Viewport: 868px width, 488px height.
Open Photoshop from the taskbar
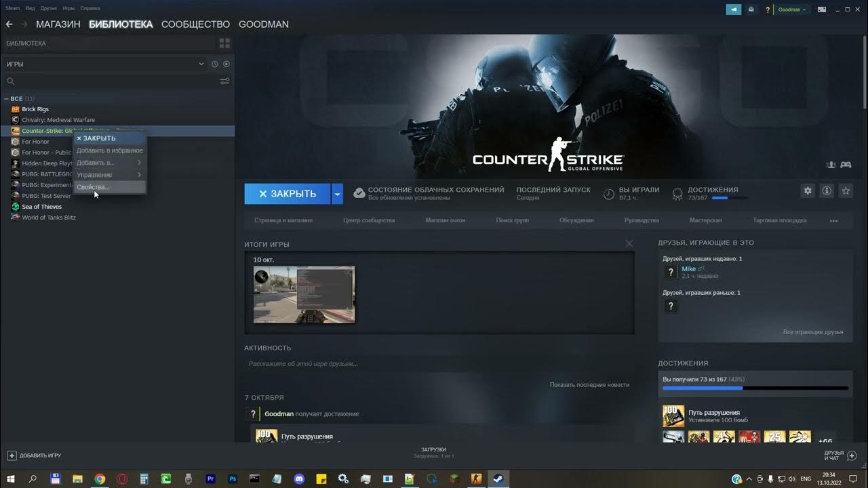(233, 479)
